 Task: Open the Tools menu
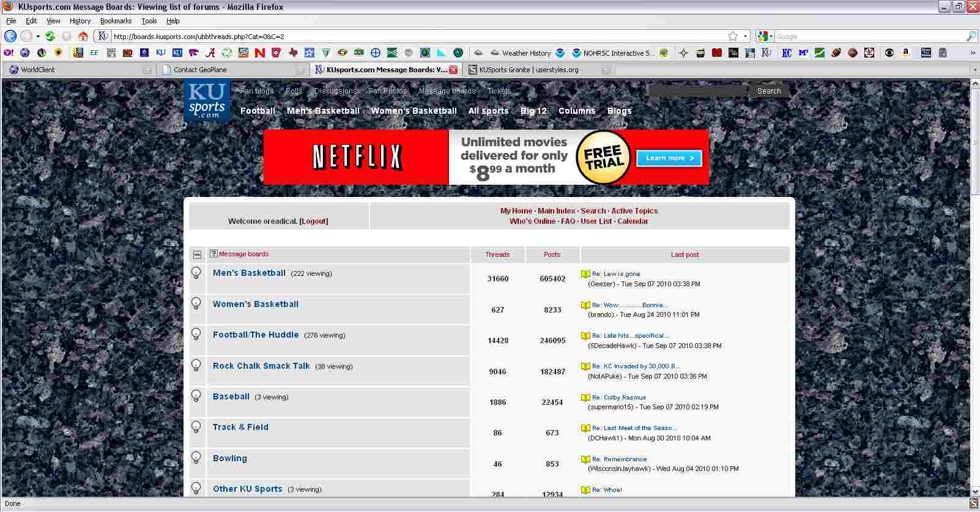coord(149,21)
